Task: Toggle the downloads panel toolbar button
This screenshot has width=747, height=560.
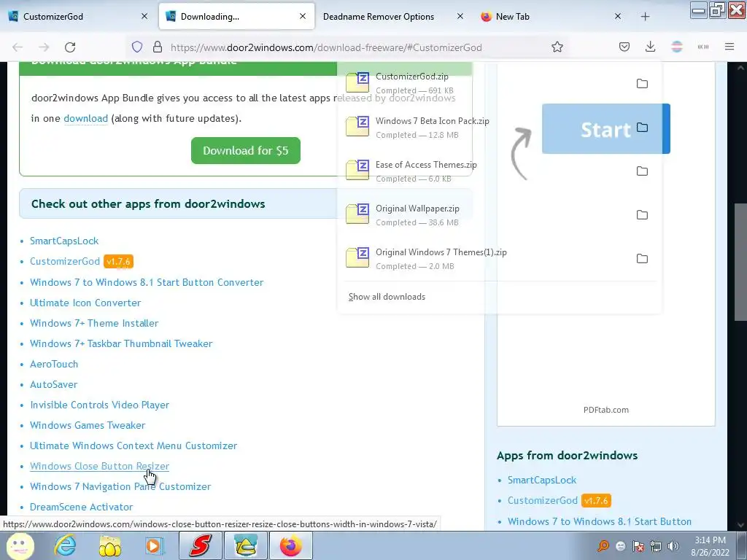Action: pos(650,47)
